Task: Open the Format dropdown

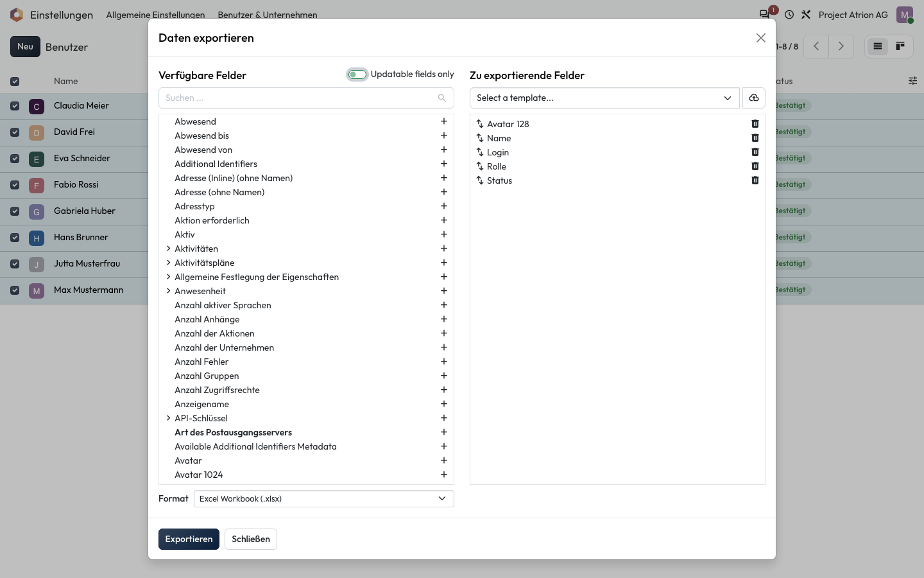Action: [x=324, y=499]
